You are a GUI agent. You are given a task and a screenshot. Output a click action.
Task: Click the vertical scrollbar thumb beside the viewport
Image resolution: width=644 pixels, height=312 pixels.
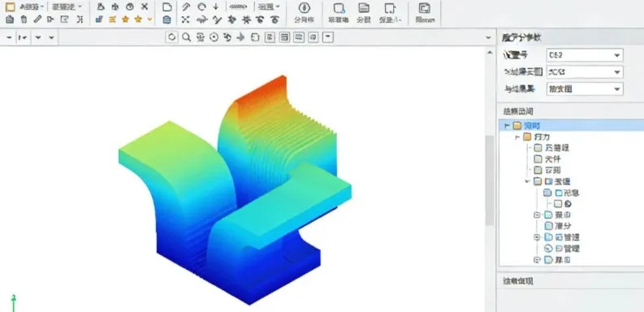coord(489,180)
